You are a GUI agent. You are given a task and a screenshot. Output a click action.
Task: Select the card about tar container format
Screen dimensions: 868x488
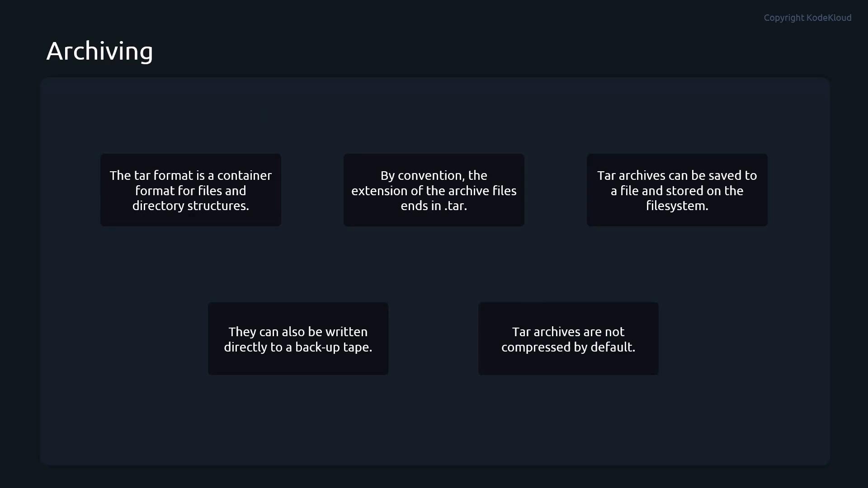(191, 190)
